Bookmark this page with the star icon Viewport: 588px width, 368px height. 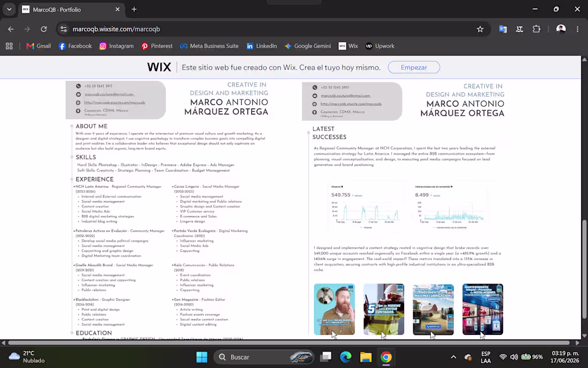click(480, 29)
